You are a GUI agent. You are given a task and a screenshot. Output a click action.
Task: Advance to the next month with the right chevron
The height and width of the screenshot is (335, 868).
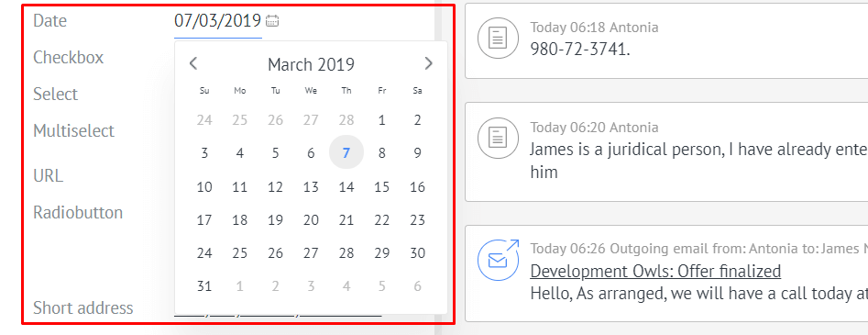428,63
